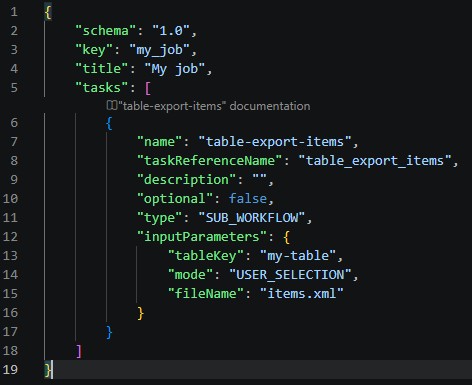
Task: Click the pink closing square bracket
Action: (x=79, y=351)
